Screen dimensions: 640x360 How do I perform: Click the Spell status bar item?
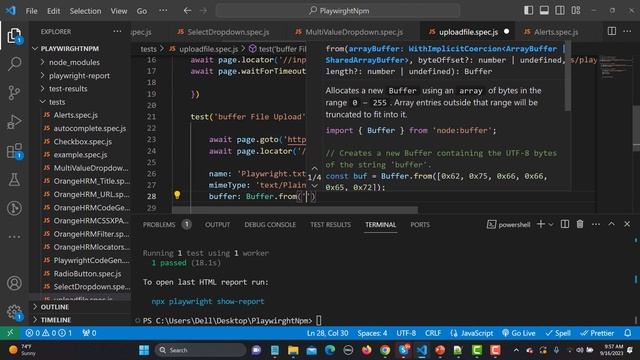click(558, 333)
